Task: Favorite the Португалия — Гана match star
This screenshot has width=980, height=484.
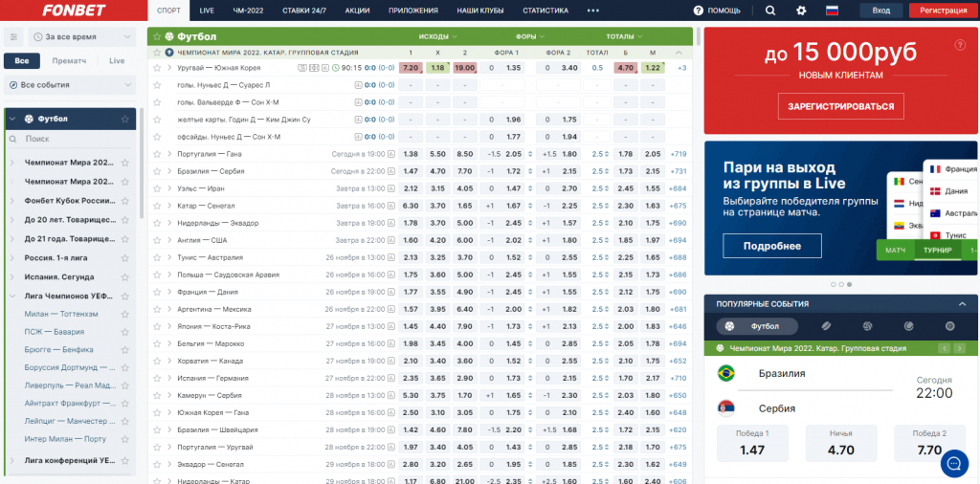Action: click(158, 154)
